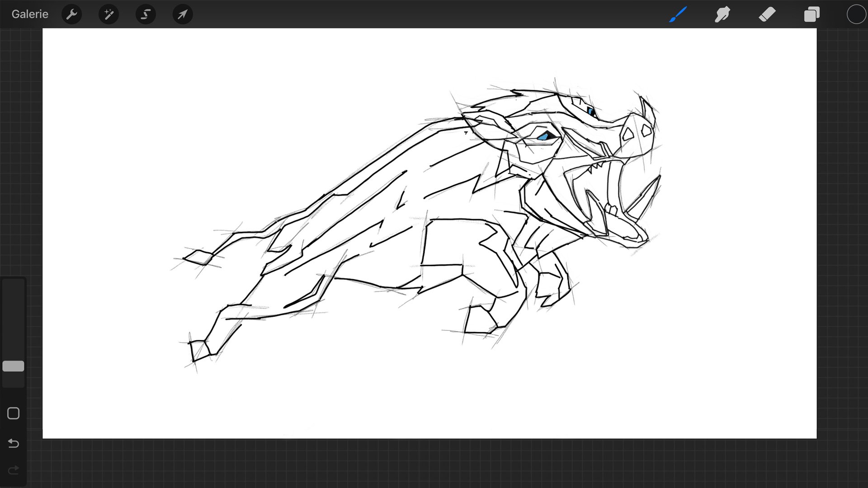868x488 pixels.
Task: Tap the small blue eye near snout
Action: 591,111
